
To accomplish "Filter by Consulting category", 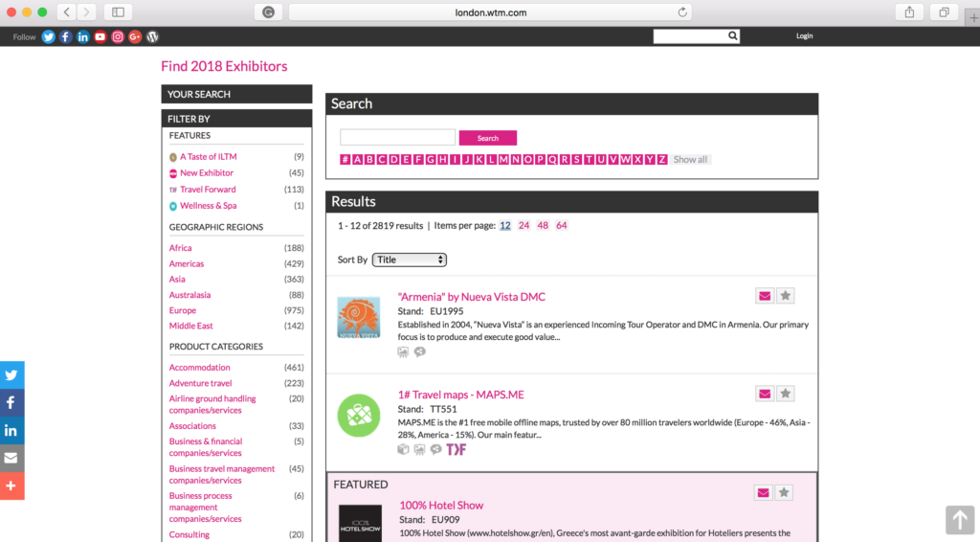I will [x=189, y=535].
